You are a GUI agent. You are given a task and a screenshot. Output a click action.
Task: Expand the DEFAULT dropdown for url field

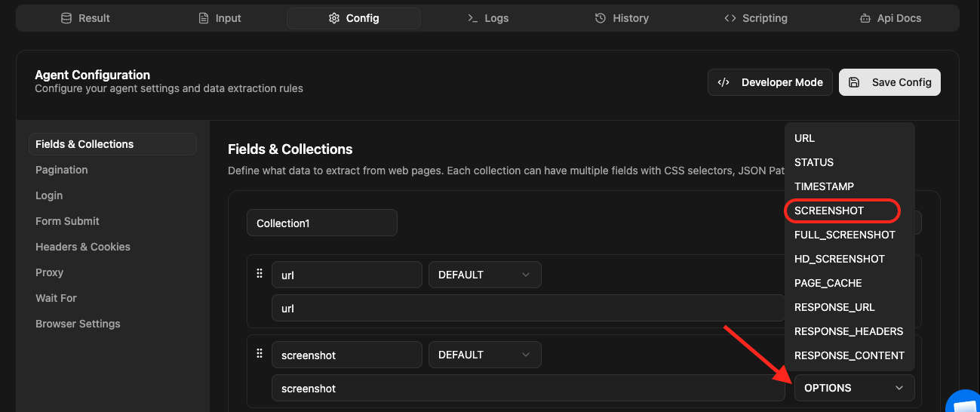coord(484,275)
